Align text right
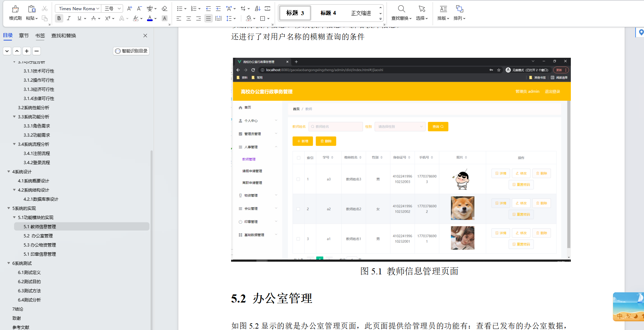 (198, 18)
